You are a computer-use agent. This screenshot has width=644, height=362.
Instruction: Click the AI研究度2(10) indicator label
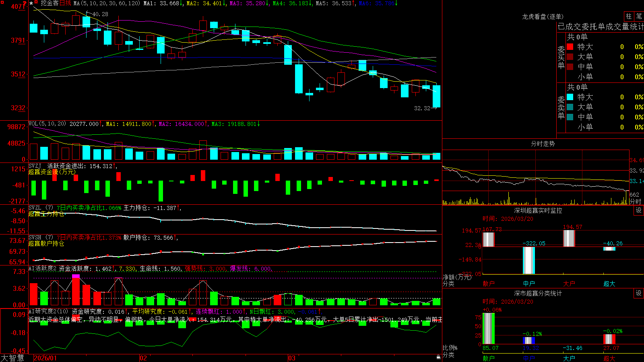(x=48, y=311)
